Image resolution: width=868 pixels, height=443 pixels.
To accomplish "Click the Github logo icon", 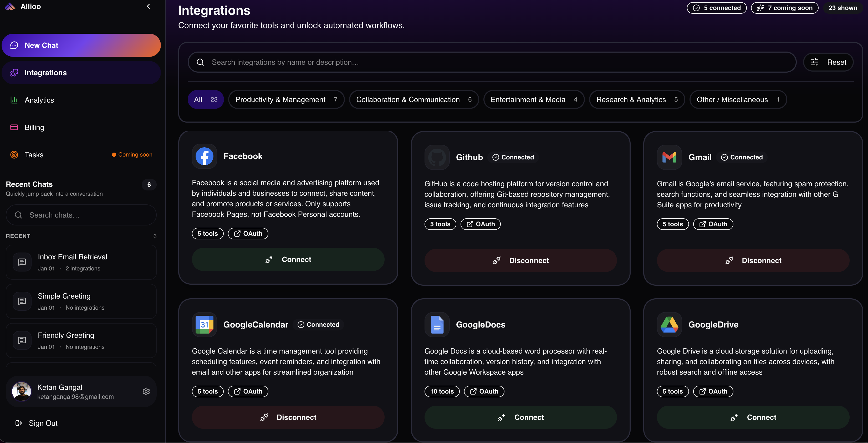I will coord(437,157).
